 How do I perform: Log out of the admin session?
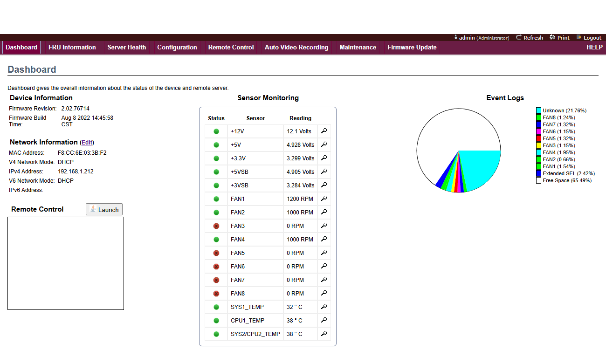click(589, 38)
